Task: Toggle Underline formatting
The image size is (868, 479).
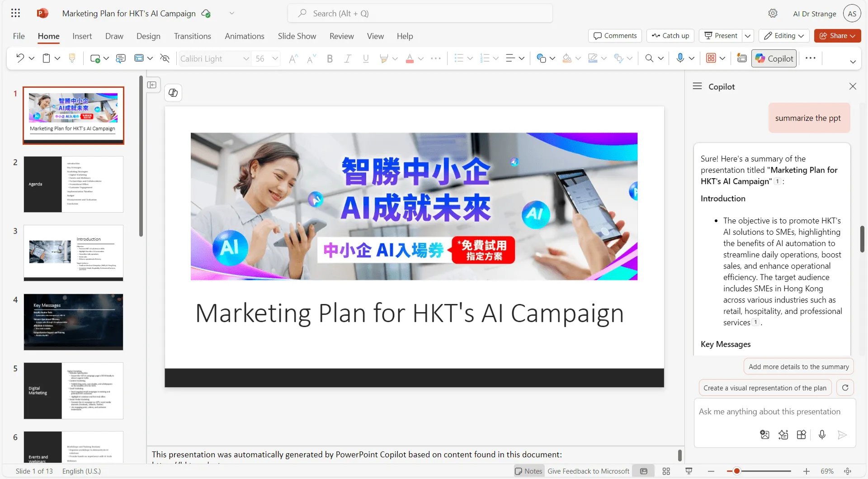Action: pos(366,58)
